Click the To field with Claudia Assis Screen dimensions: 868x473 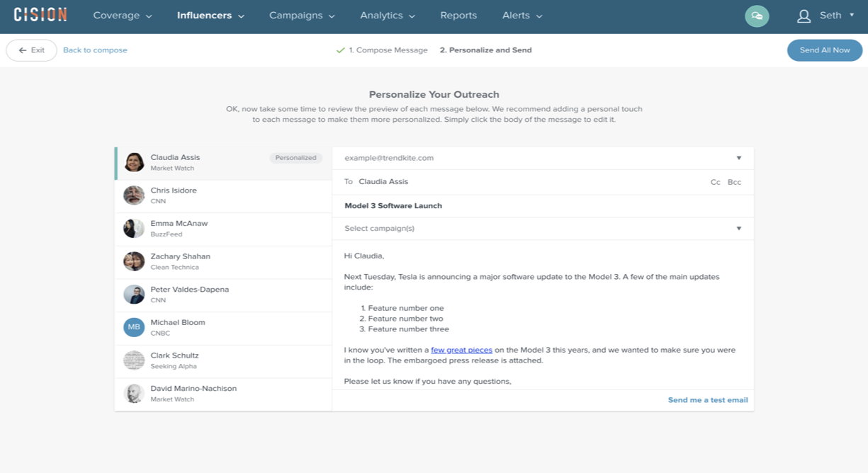coord(543,182)
